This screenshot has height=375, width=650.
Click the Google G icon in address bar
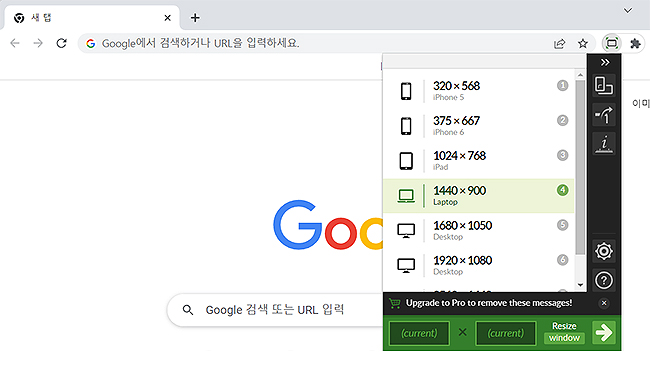91,43
